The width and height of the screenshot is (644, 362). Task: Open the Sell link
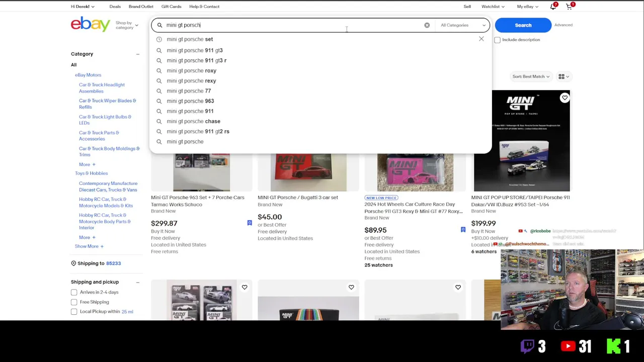coord(467,7)
